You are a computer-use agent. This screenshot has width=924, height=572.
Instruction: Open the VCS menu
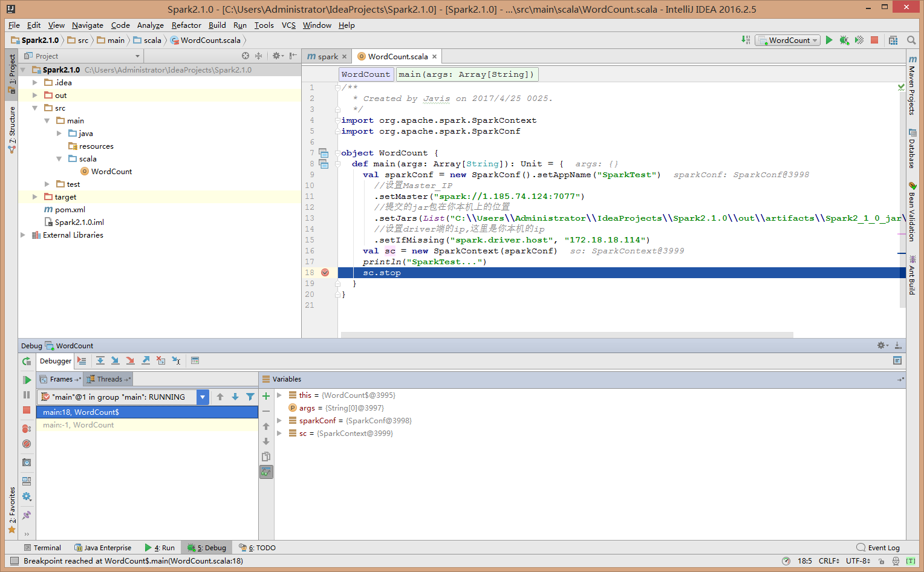288,25
